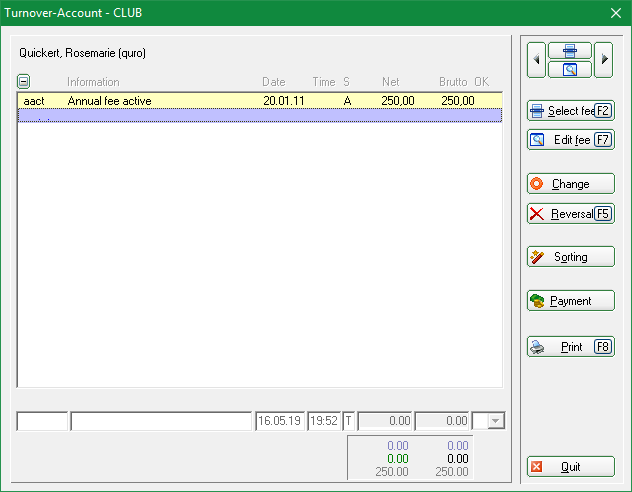The image size is (632, 492).
Task: Click the Change button
Action: [571, 184]
